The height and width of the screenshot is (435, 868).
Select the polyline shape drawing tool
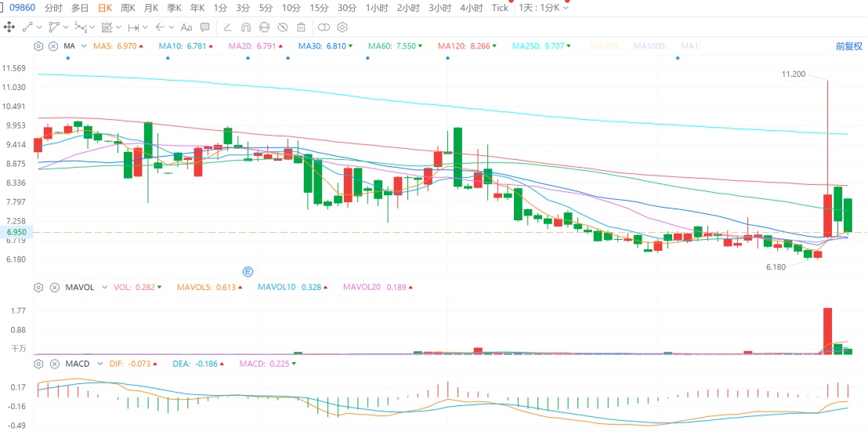pyautogui.click(x=54, y=27)
